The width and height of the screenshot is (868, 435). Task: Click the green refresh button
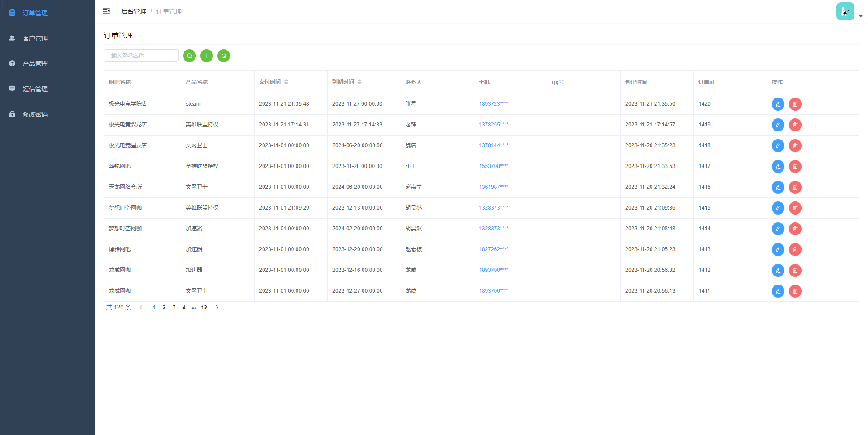tap(224, 56)
